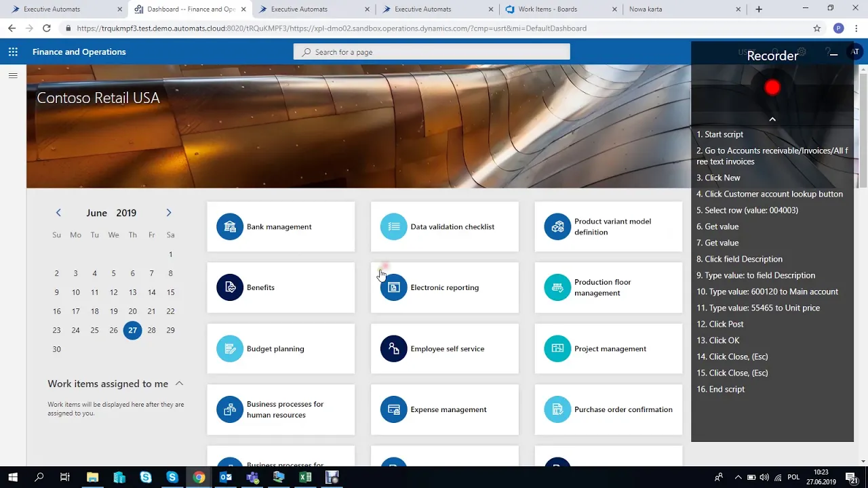Click the Expense management tile icon
868x488 pixels.
[394, 409]
